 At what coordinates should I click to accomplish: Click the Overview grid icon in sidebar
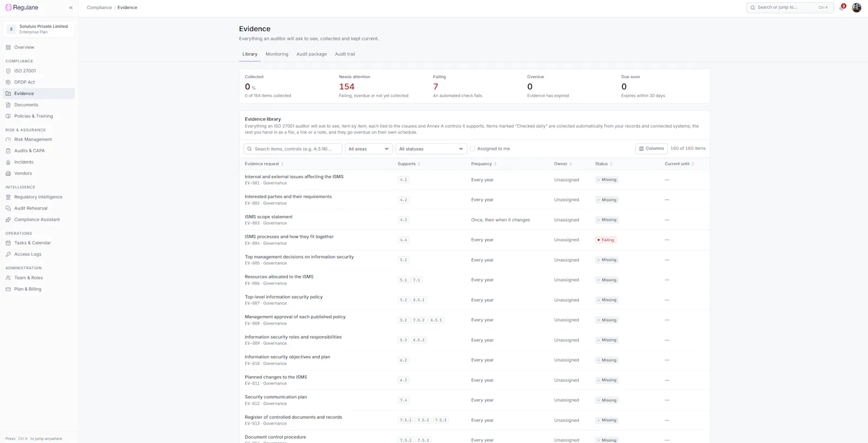pyautogui.click(x=8, y=47)
